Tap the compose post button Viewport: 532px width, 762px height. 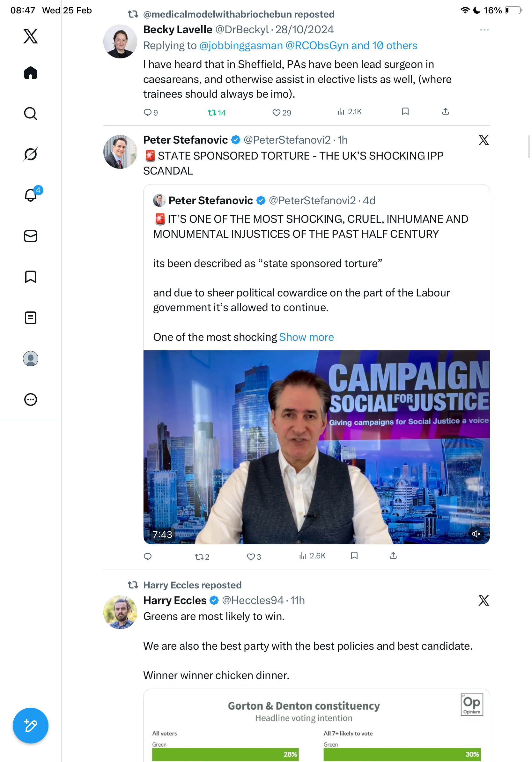(x=31, y=726)
